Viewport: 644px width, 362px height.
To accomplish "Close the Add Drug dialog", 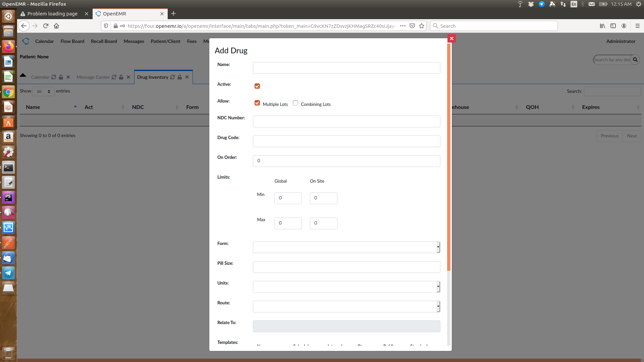I will coord(451,39).
